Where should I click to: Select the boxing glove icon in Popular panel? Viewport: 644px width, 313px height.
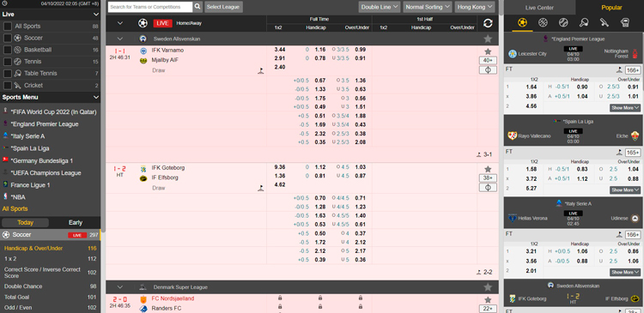tap(625, 22)
